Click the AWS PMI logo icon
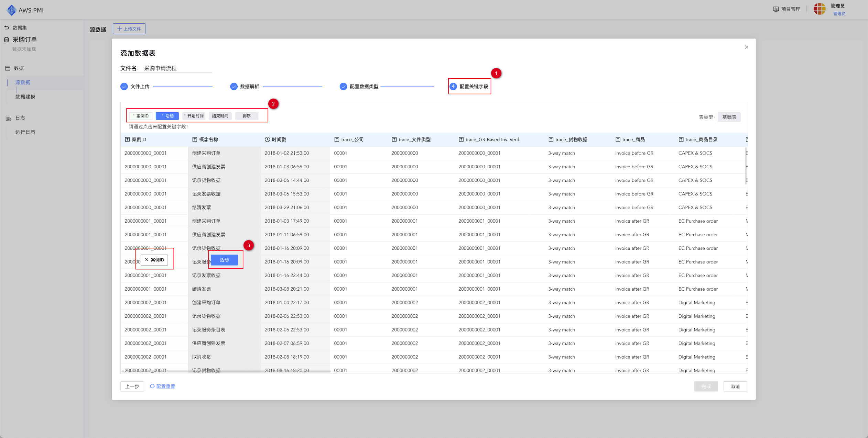Viewport: 868px width, 438px height. pos(11,10)
